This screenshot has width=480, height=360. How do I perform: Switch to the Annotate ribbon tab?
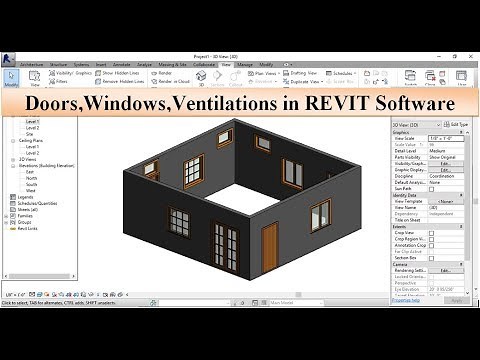[x=122, y=64]
